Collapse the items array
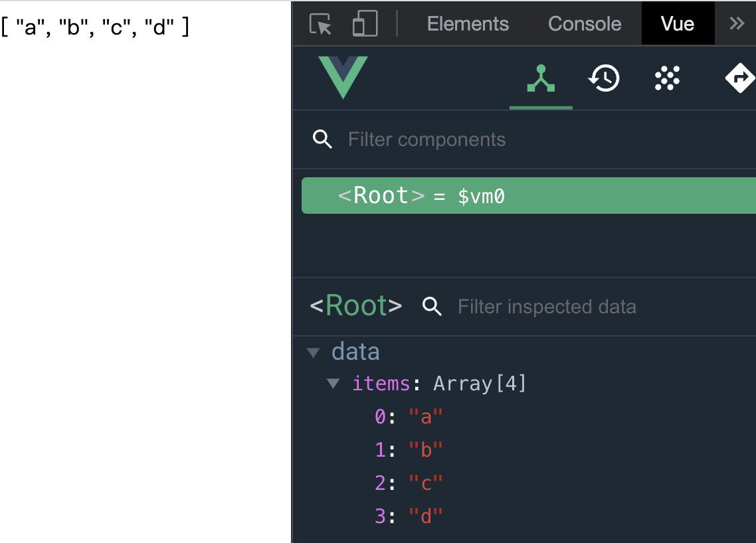Screen dimensions: 756x543 333,384
